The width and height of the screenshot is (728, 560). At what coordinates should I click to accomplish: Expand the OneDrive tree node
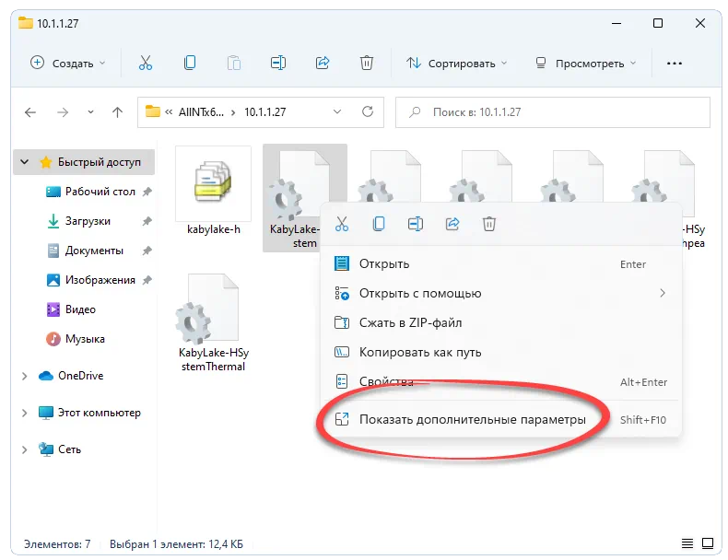pos(25,376)
